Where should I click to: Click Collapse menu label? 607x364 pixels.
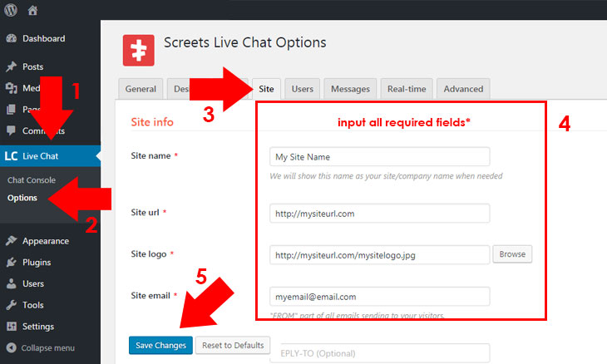tap(47, 347)
